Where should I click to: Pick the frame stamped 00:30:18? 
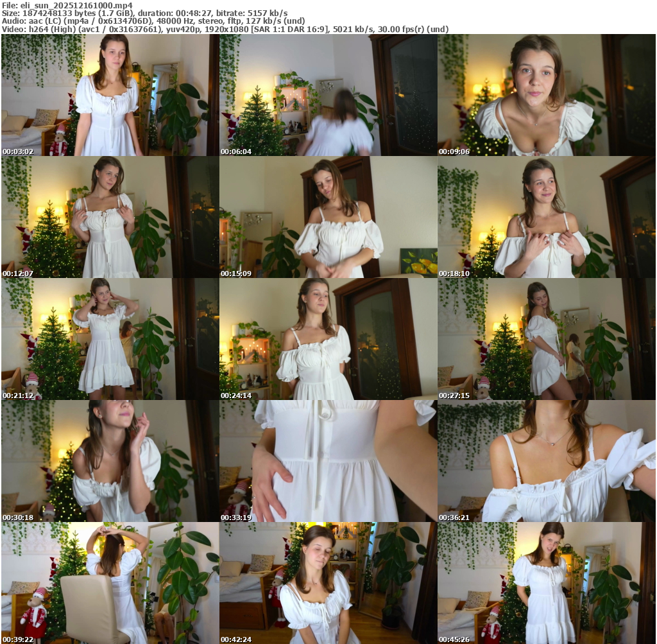[x=110, y=461]
